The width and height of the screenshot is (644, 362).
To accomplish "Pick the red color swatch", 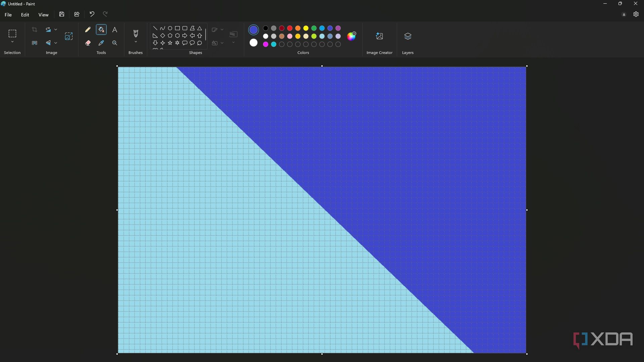I will pos(290,28).
